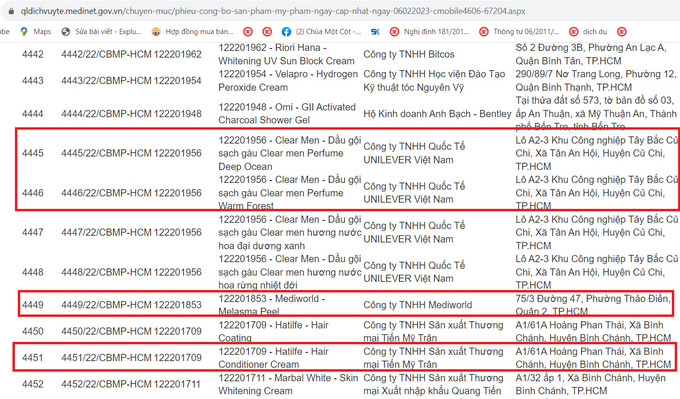680x399 pixels.
Task: Click Hatilfe Hair Conditioner Cream product
Action: (273, 358)
